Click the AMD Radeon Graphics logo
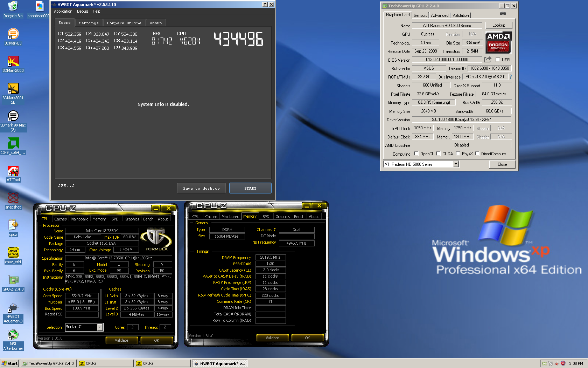Viewport: 588px width, 368px height. tap(499, 42)
